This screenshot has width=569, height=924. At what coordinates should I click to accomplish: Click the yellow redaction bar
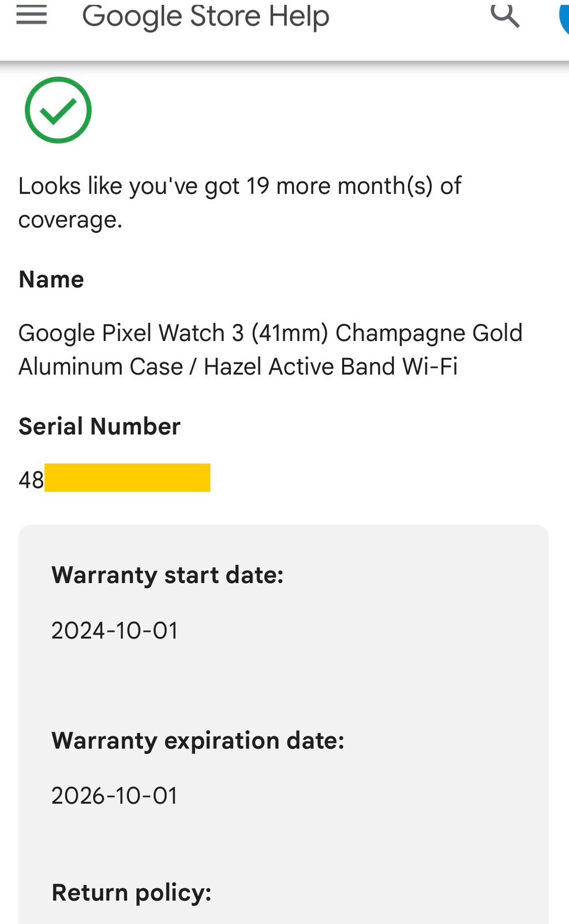coord(128,478)
